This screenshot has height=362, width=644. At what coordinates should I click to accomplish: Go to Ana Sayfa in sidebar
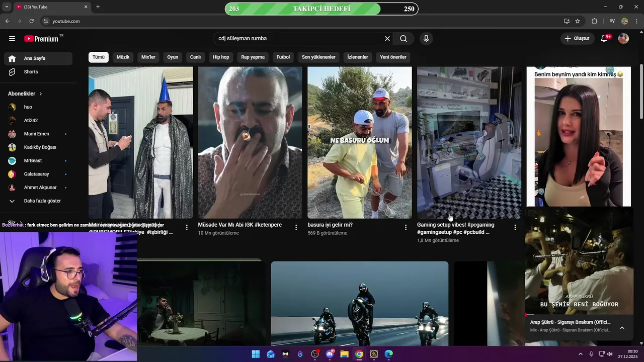click(x=38, y=58)
